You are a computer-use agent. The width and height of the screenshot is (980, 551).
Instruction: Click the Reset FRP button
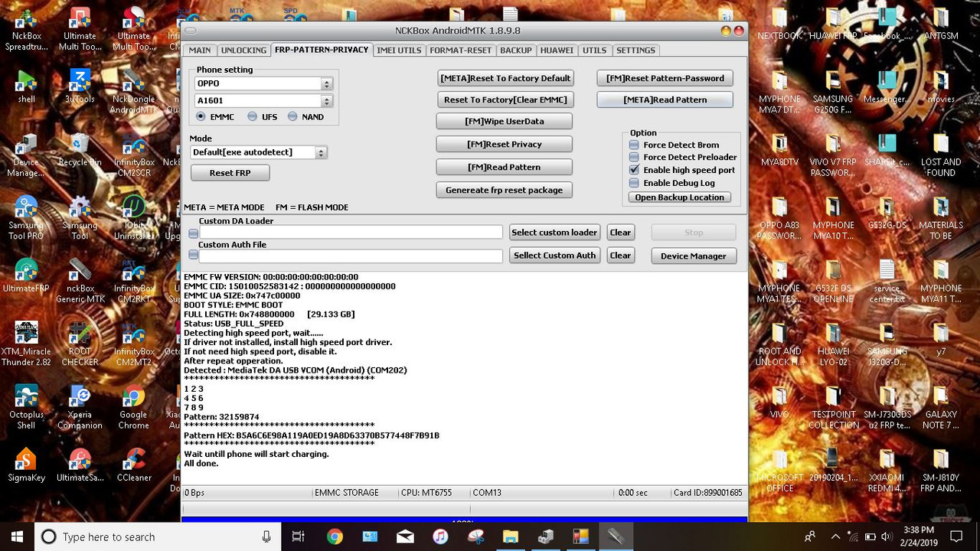pyautogui.click(x=230, y=173)
